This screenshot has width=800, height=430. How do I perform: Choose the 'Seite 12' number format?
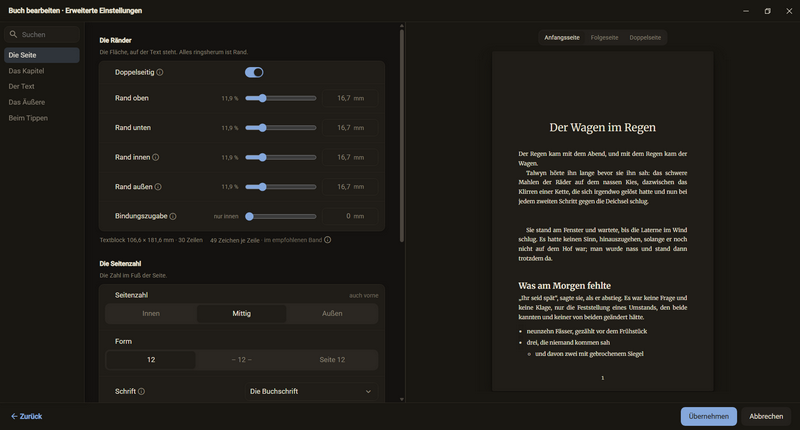tap(332, 360)
